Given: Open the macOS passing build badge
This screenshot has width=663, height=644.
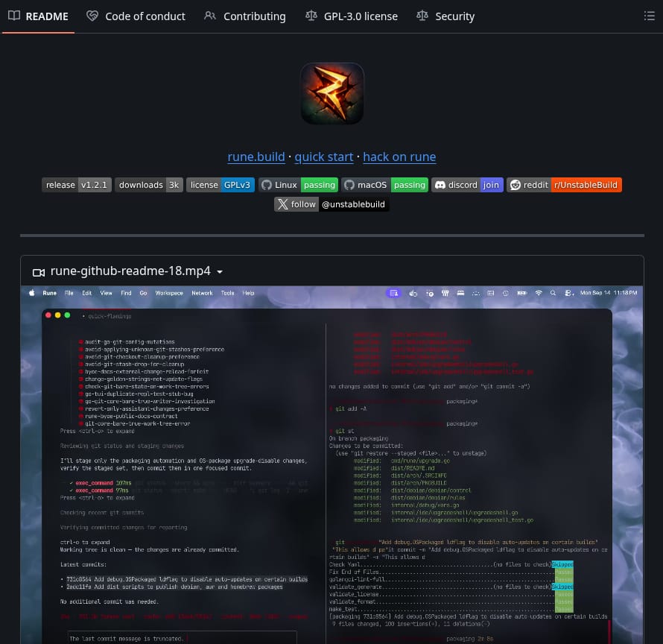Looking at the screenshot, I should pos(385,185).
